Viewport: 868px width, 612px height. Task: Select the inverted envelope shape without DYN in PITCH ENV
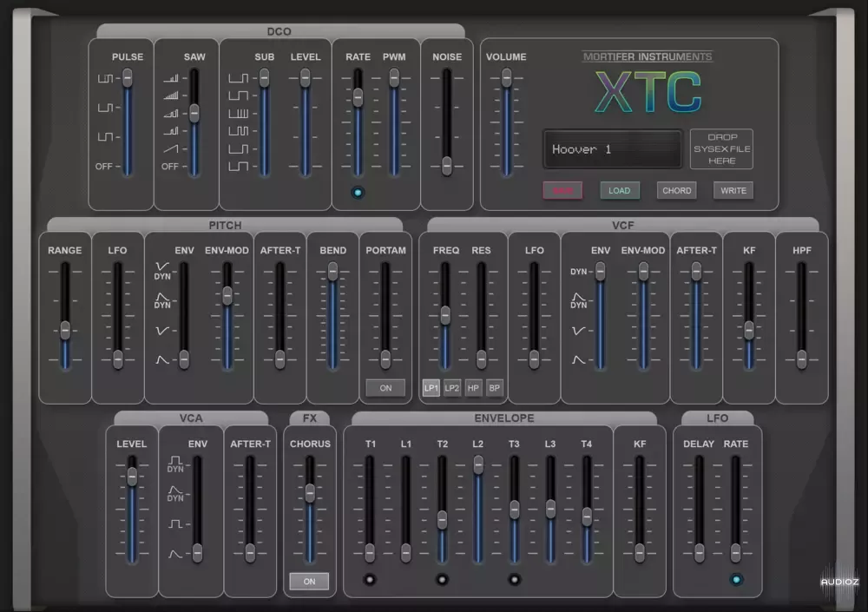[x=162, y=331]
